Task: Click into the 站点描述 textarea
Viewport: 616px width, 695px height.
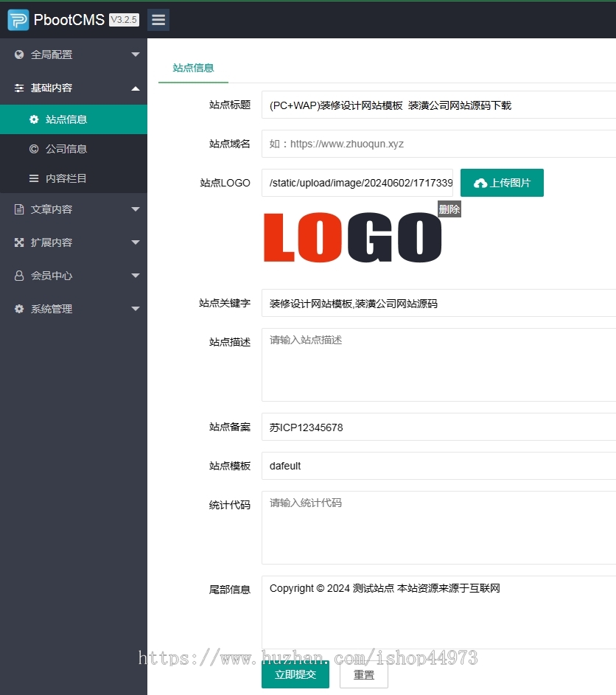Action: [438, 365]
